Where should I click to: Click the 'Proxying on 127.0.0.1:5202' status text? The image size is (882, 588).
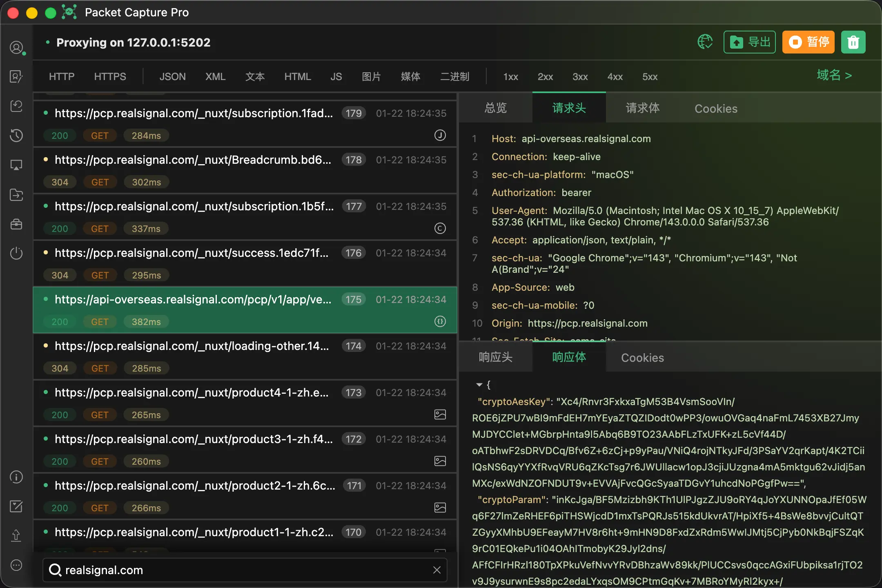point(134,42)
